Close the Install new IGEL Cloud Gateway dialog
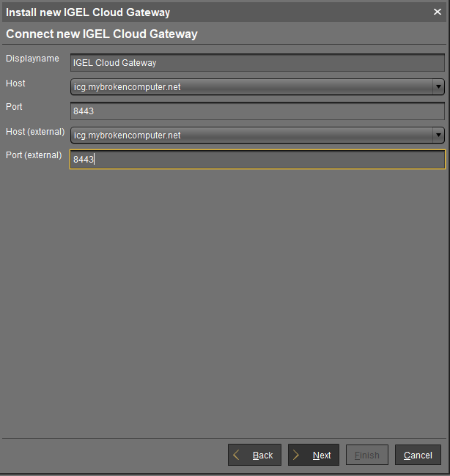Screen dimensions: 450x476 (x=437, y=12)
